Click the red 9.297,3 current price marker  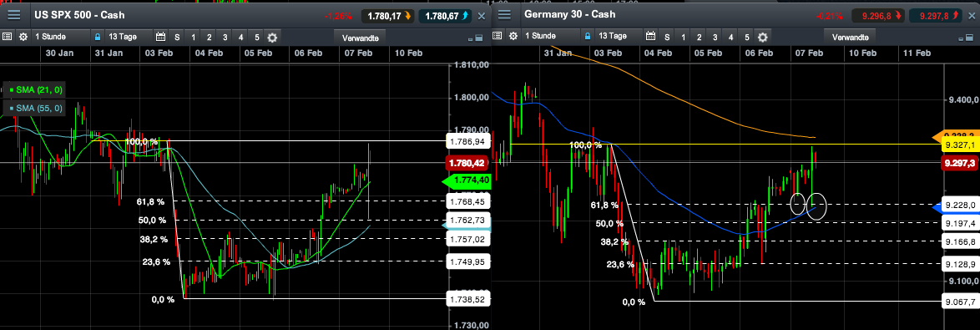tap(959, 164)
